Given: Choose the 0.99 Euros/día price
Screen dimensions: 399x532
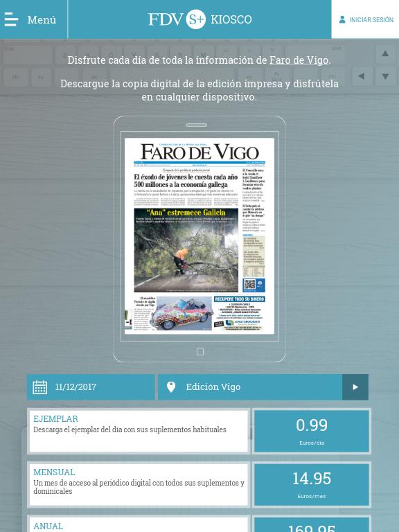Looking at the screenshot, I should coord(312,432).
